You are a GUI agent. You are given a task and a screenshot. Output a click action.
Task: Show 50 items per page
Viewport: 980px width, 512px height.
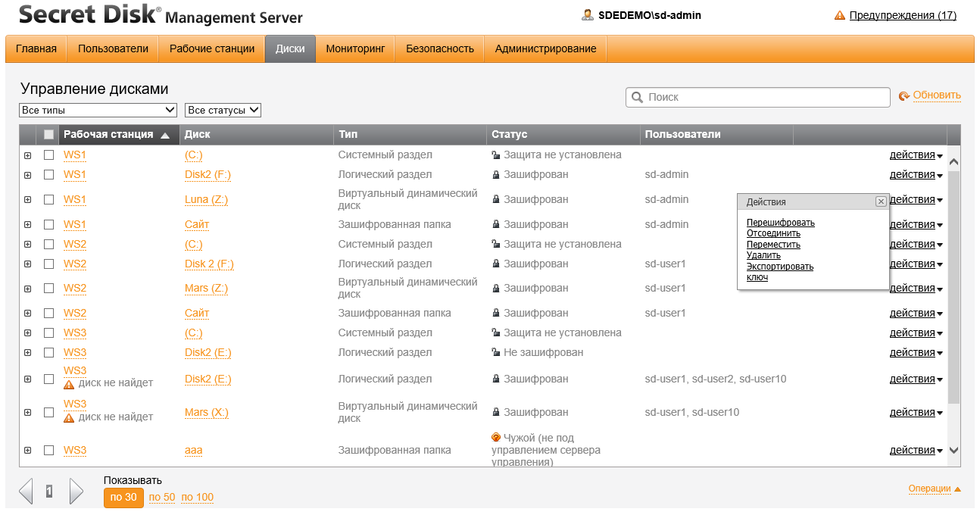pos(162,498)
